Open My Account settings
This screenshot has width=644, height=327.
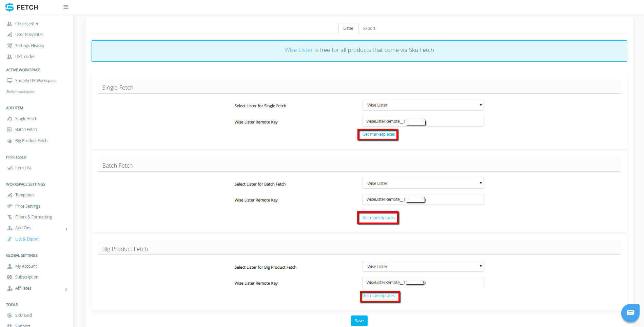[26, 266]
